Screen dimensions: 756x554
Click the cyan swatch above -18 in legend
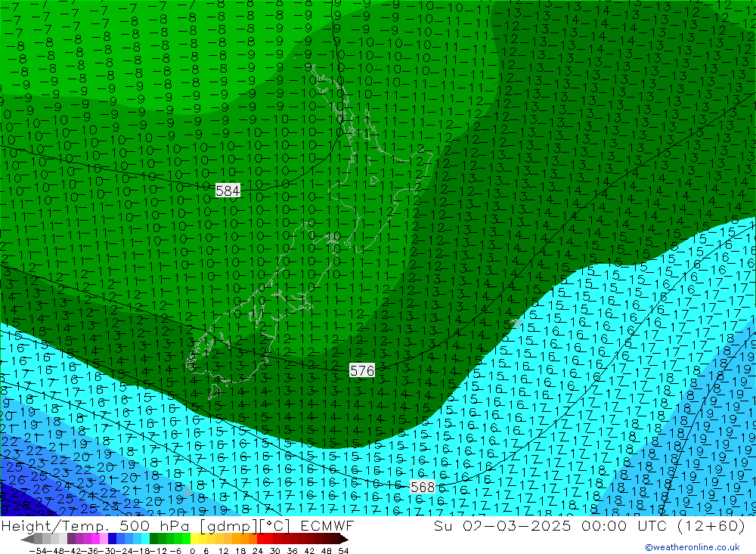[146, 539]
